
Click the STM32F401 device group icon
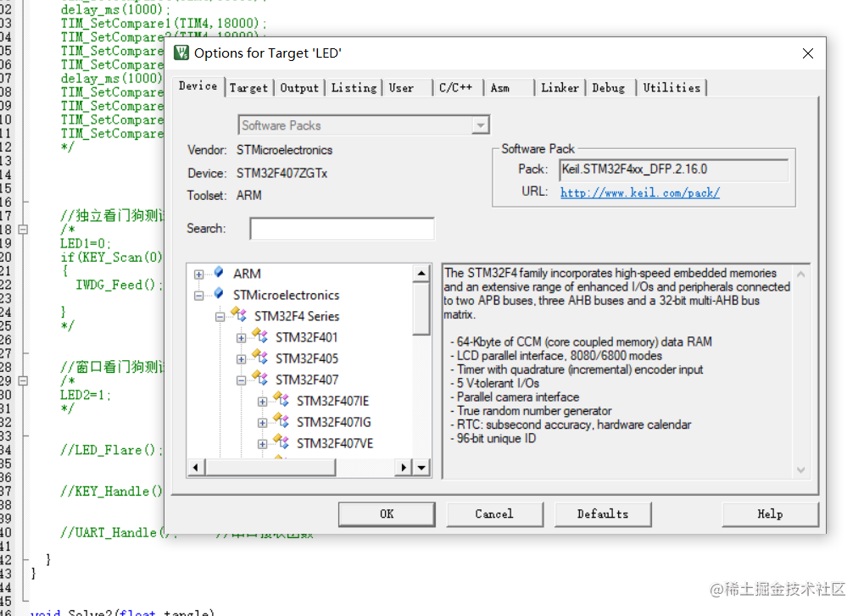pyautogui.click(x=260, y=336)
